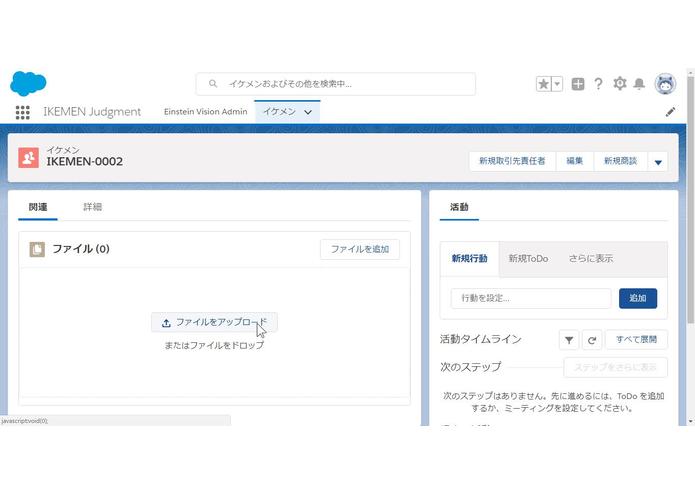Open the help question mark icon

[x=598, y=84]
